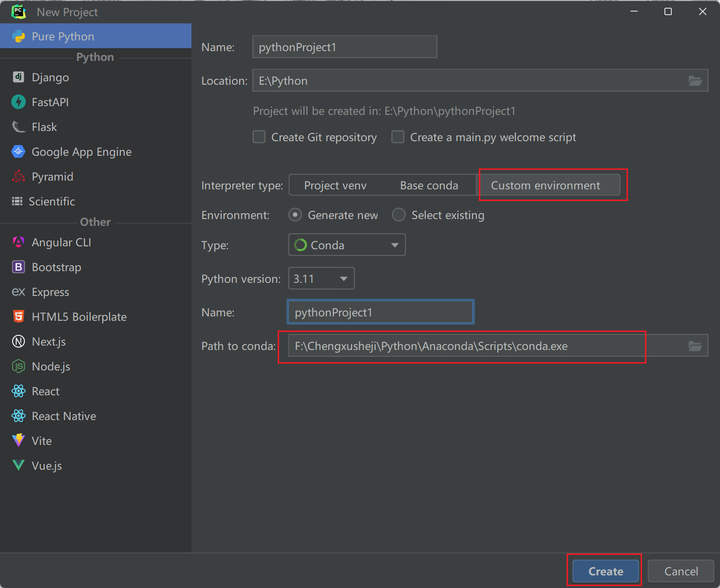The image size is (720, 588).
Task: Select FastAPI label in project list
Action: [50, 102]
